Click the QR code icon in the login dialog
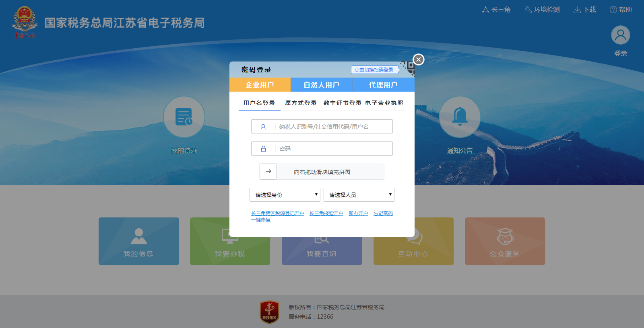644x328 pixels. (407, 69)
